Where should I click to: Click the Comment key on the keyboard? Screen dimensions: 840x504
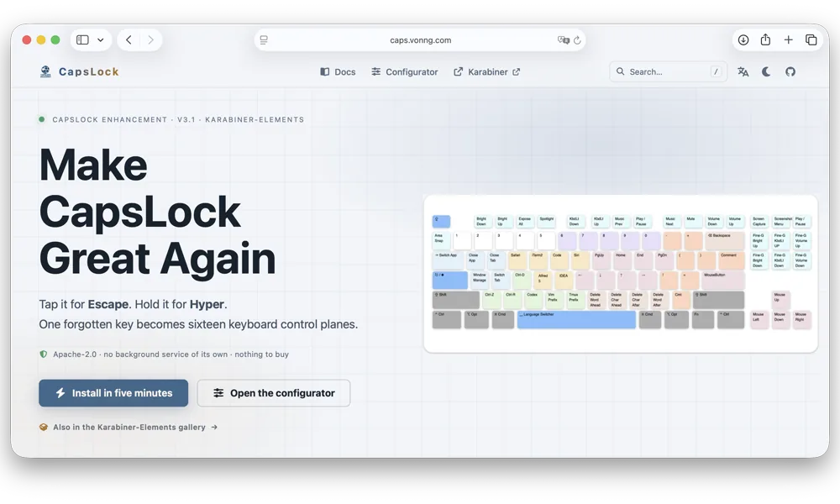[732, 260]
